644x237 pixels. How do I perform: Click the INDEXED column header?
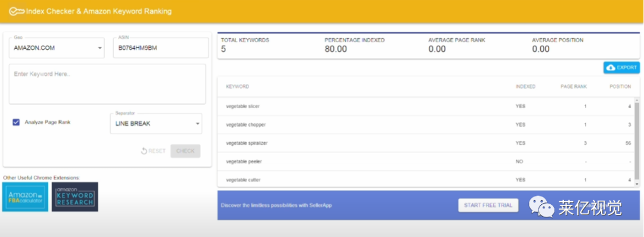(525, 86)
